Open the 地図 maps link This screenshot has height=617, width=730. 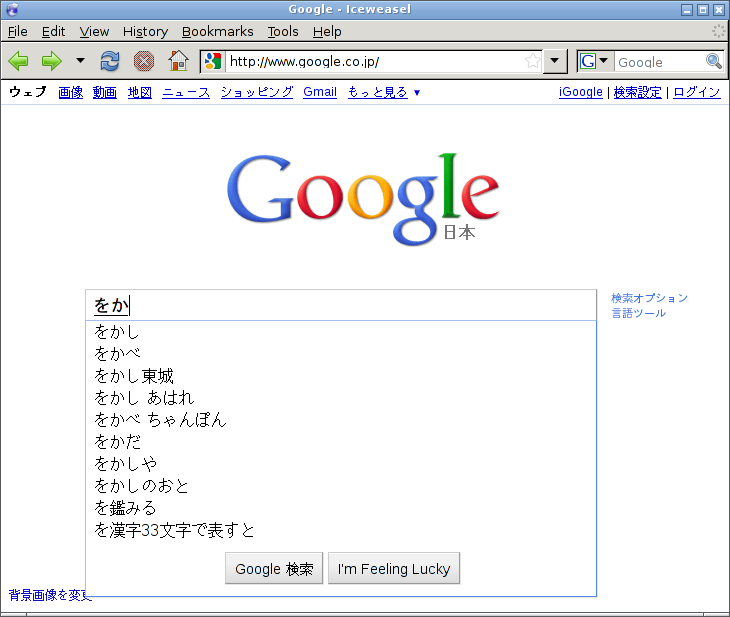point(140,92)
